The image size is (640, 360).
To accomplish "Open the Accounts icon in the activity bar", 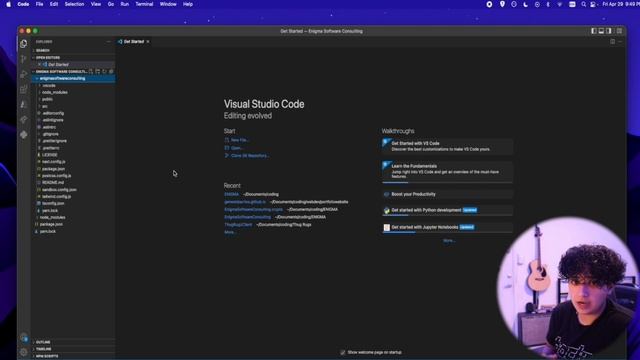I will click(24, 338).
